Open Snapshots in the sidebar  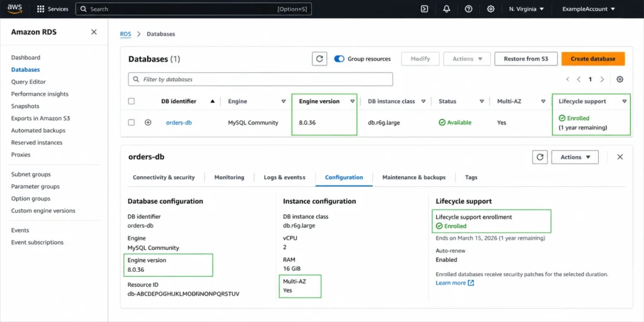pos(25,106)
